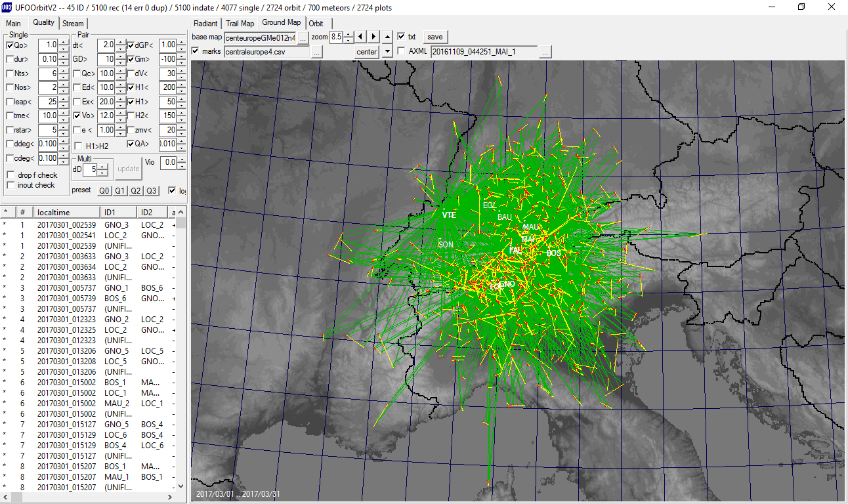Pan the map down with arrow button
The height and width of the screenshot is (504, 848).
tap(387, 51)
